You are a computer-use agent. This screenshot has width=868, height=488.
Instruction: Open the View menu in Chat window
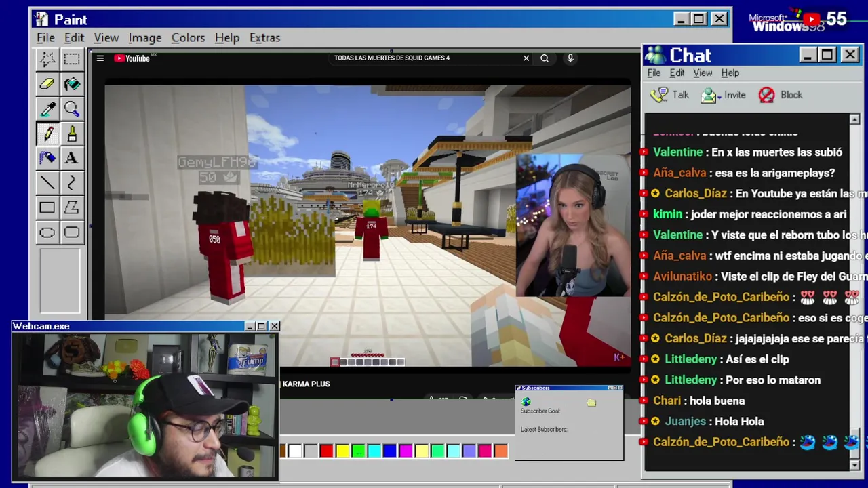[703, 73]
